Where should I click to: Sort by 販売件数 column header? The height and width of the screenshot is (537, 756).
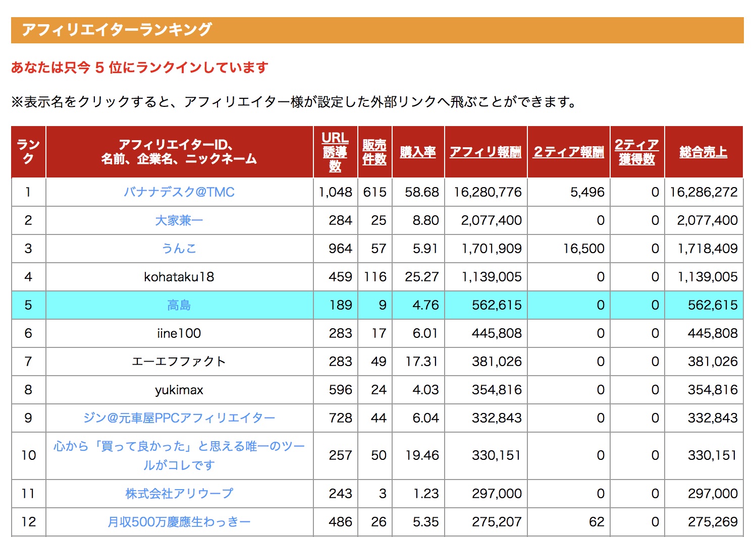(x=374, y=152)
